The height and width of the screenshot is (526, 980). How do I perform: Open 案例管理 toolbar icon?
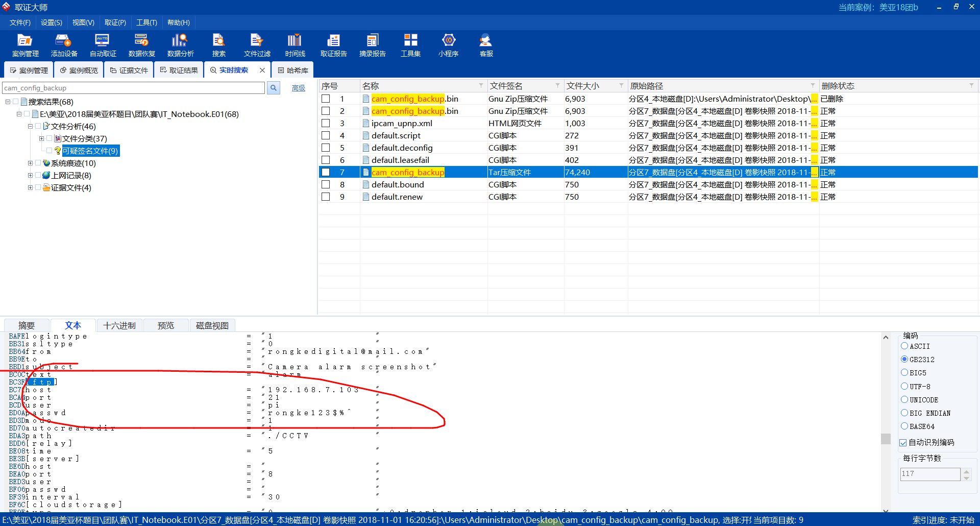[25, 45]
